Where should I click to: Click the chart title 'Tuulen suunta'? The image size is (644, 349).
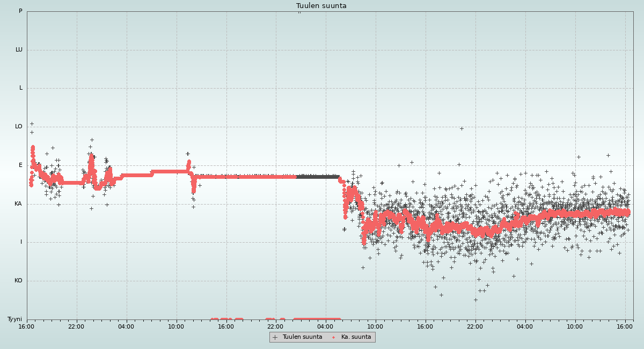pyautogui.click(x=321, y=6)
